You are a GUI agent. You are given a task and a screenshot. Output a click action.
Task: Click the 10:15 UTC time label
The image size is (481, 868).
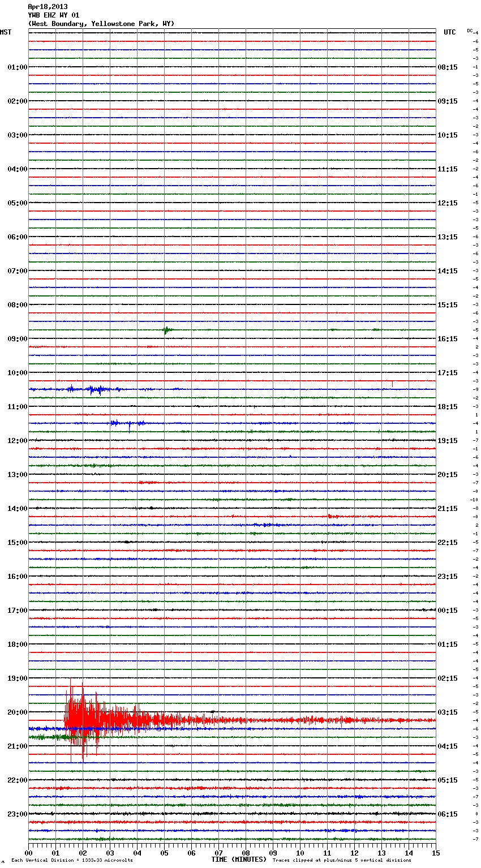(x=448, y=135)
